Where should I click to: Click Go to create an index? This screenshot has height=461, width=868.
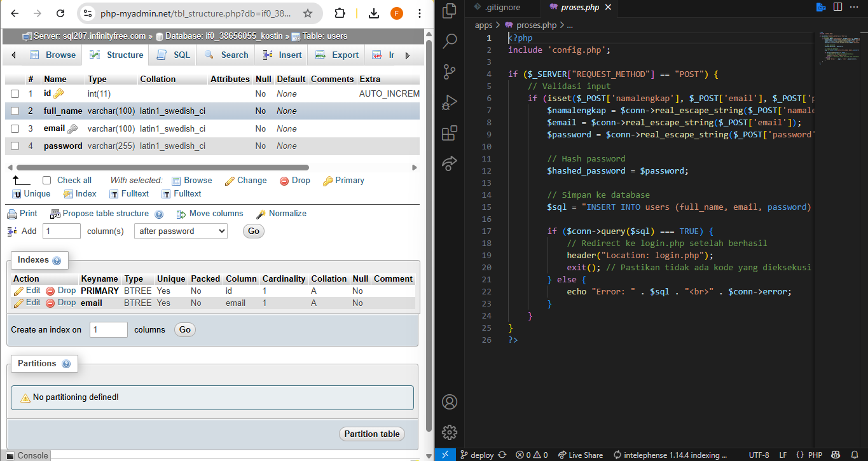pos(185,330)
